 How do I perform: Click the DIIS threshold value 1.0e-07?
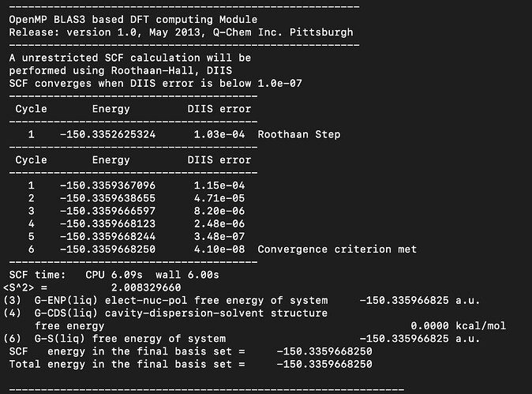tap(279, 84)
